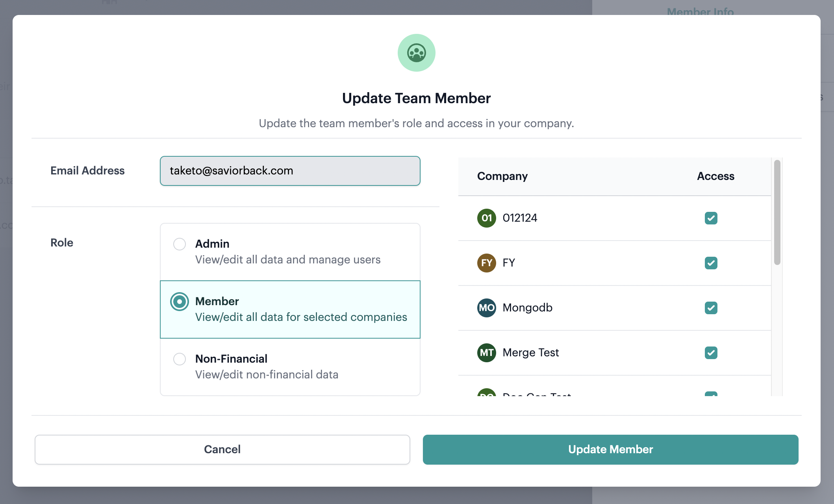Viewport: 834px width, 504px height.
Task: Select the Member role radio button
Action: click(180, 302)
